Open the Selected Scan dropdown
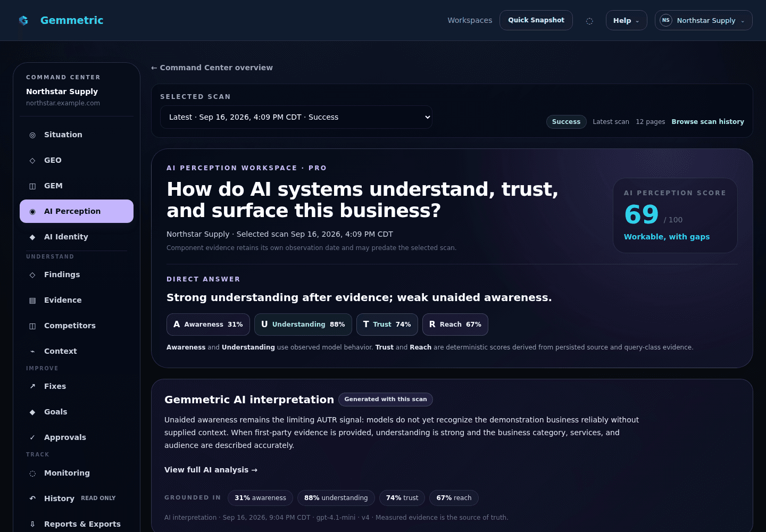This screenshot has height=532, width=766. click(x=296, y=117)
